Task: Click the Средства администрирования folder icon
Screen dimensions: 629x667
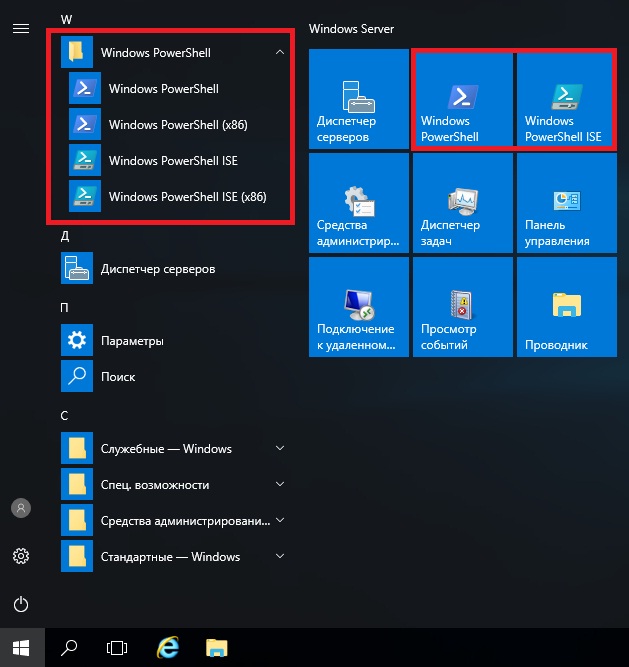Action: [77, 520]
